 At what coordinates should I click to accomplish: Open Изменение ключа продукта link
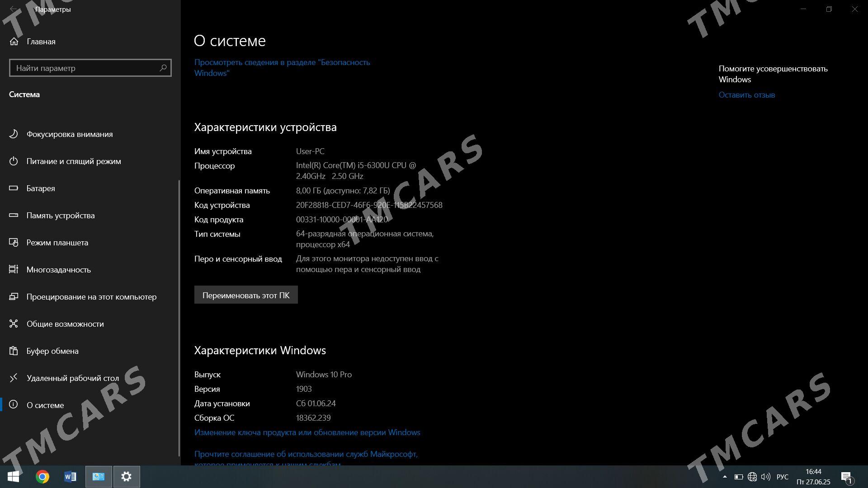pos(307,432)
